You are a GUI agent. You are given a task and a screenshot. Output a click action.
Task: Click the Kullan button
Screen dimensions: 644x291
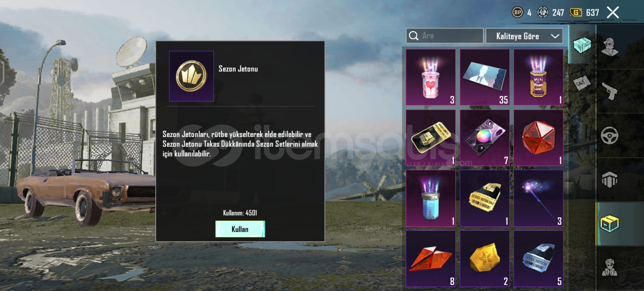(x=240, y=229)
